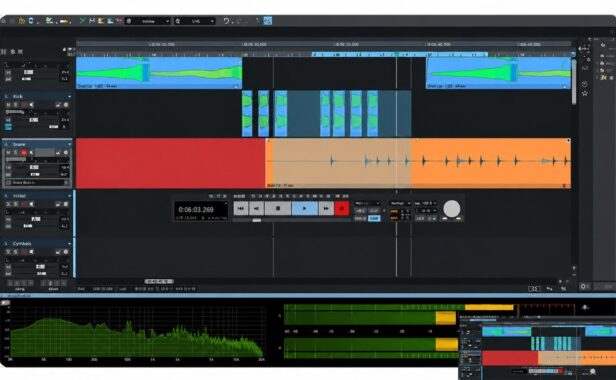616x380 pixels.
Task: Open the first dropdown beside transport record
Action: pos(367,203)
